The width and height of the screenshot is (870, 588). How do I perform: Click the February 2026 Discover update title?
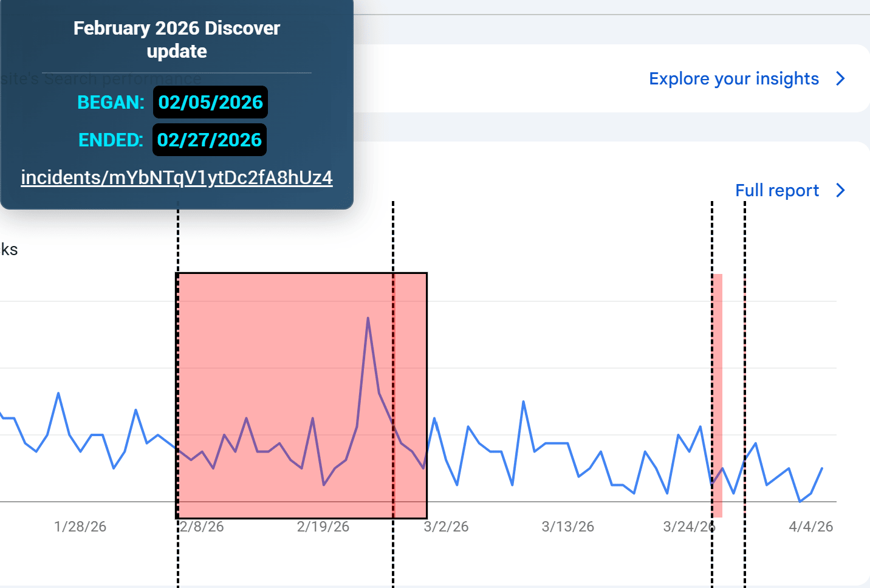[177, 39]
